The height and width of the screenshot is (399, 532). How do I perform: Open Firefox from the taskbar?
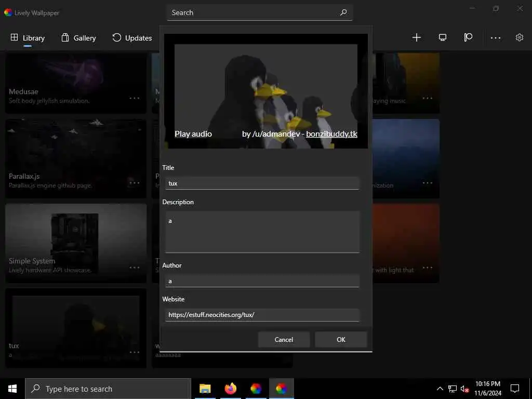coord(230,389)
